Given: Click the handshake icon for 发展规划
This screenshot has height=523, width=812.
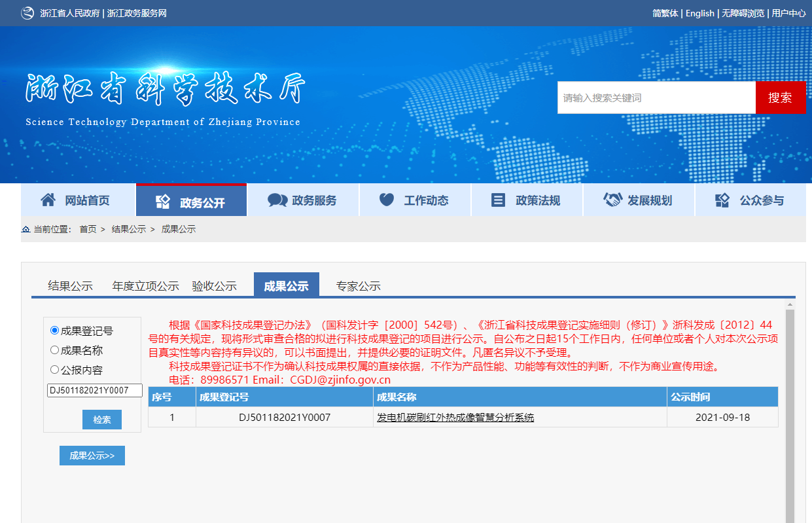Looking at the screenshot, I should click(612, 200).
